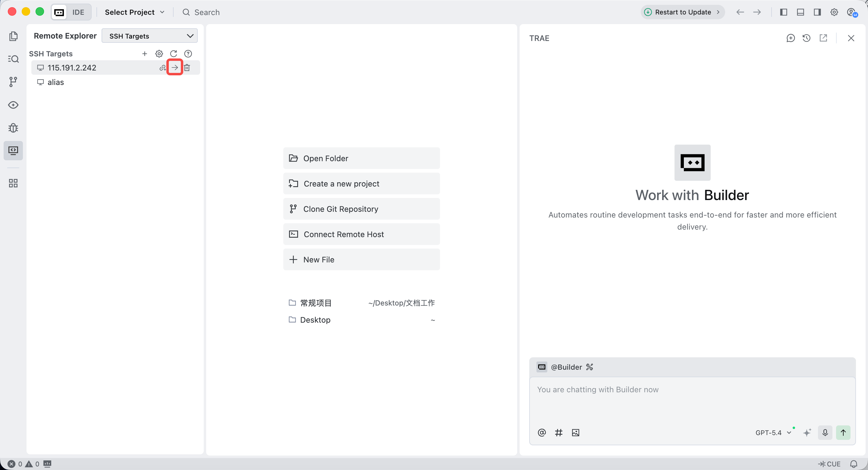This screenshot has width=868, height=470.
Task: Open the Select Project dropdown
Action: [134, 12]
